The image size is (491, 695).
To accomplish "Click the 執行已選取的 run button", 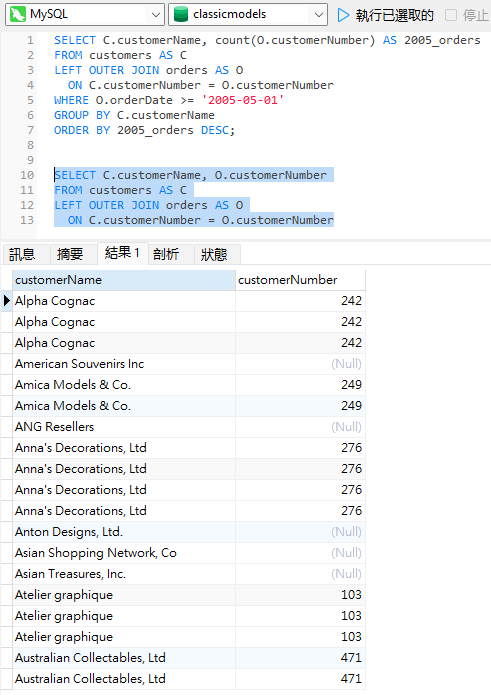I will [x=385, y=15].
